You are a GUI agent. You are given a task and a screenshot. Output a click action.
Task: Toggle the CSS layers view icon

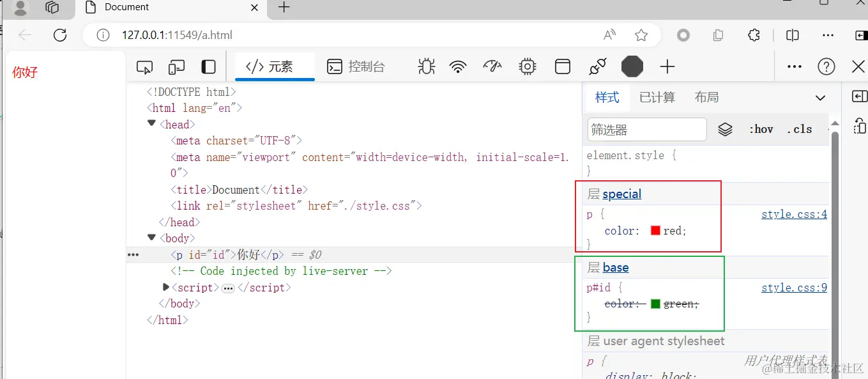pos(725,130)
